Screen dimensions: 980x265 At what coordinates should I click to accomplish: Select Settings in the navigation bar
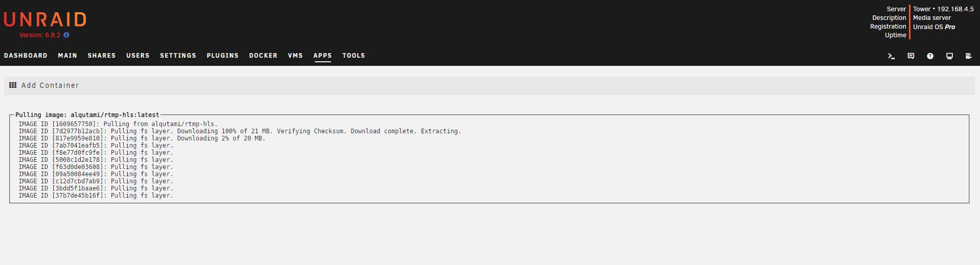pyautogui.click(x=178, y=56)
